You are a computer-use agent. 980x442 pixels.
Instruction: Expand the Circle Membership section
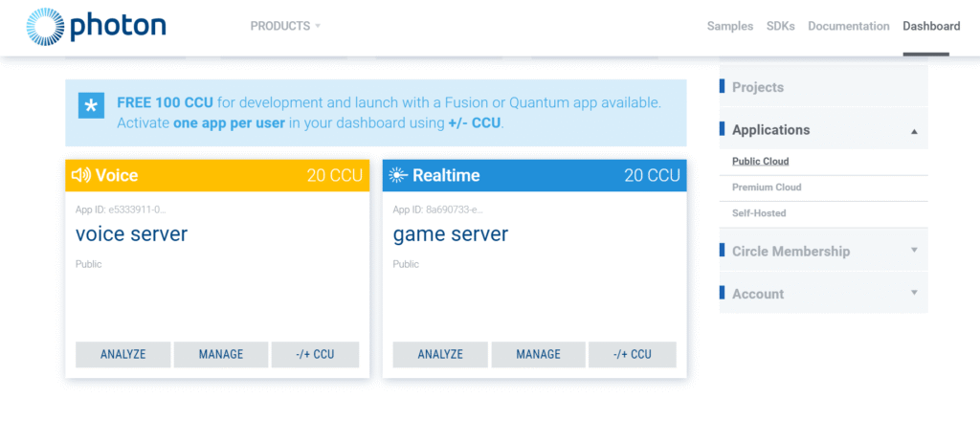tap(914, 251)
